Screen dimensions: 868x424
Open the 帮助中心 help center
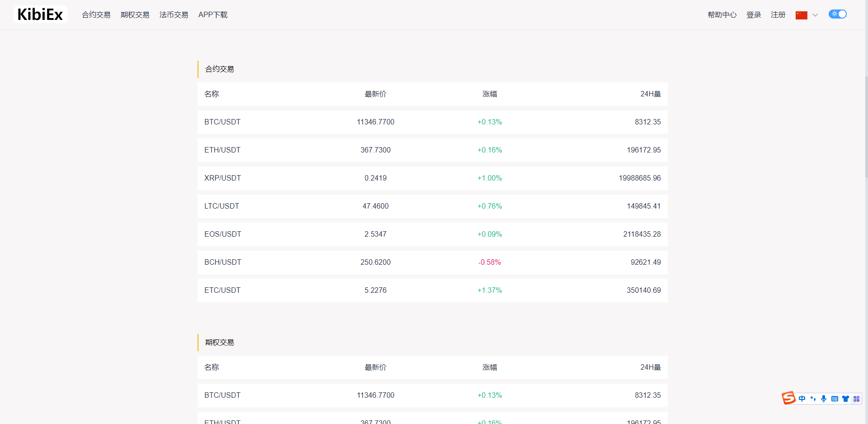click(722, 14)
